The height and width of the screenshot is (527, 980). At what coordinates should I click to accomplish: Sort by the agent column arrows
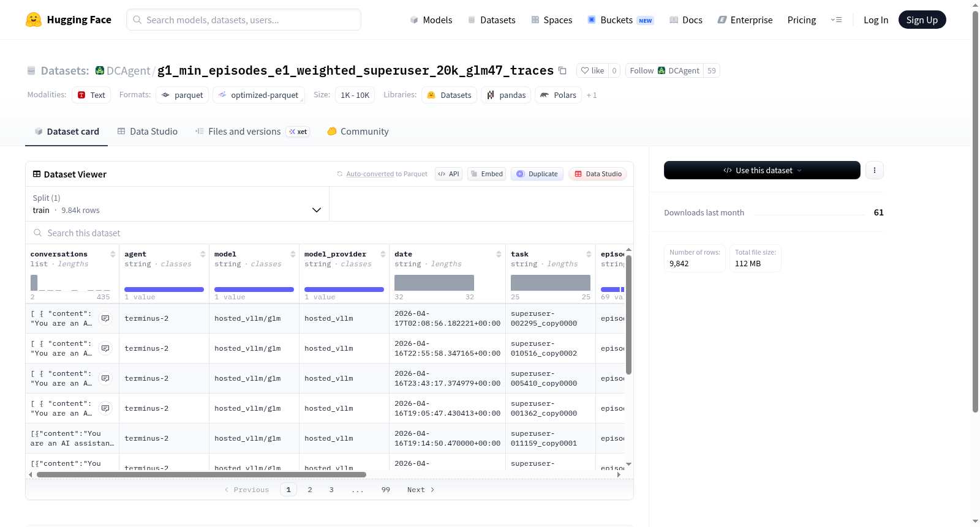coord(203,254)
